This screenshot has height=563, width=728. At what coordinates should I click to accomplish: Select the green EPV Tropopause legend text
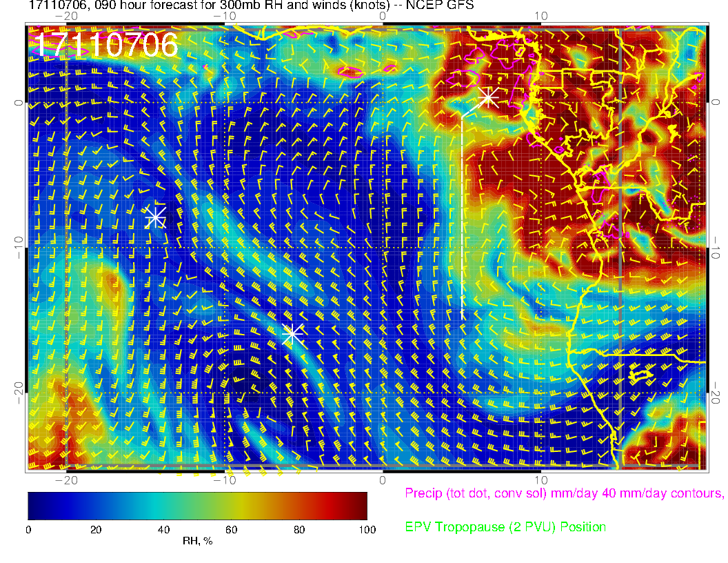[x=505, y=527]
